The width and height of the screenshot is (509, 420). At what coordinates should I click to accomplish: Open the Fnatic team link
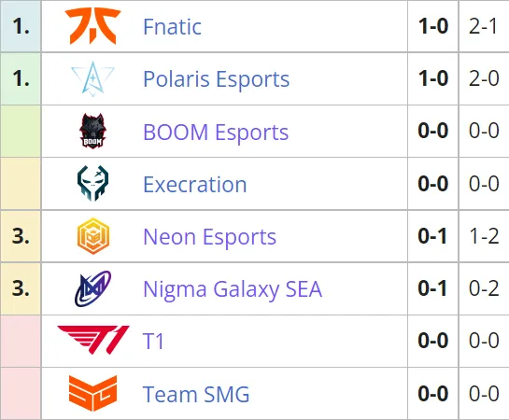click(x=172, y=26)
